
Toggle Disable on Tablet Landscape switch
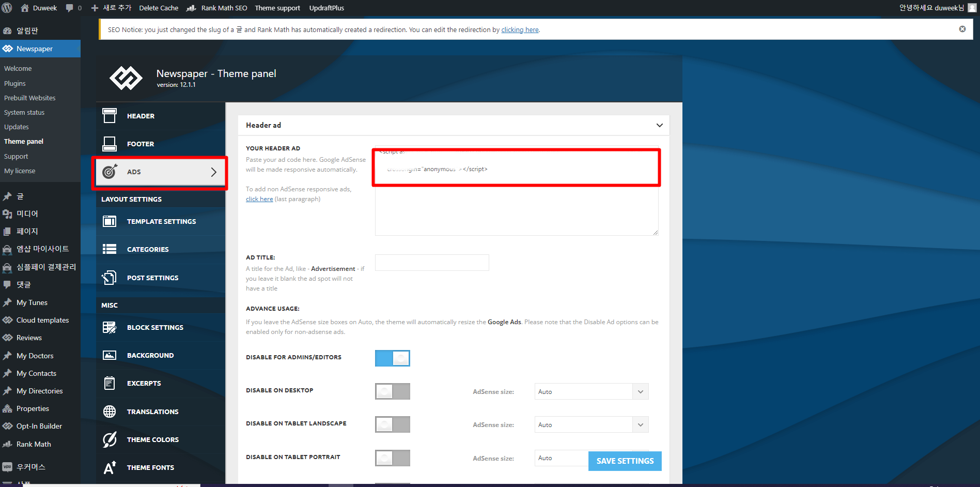pos(393,424)
